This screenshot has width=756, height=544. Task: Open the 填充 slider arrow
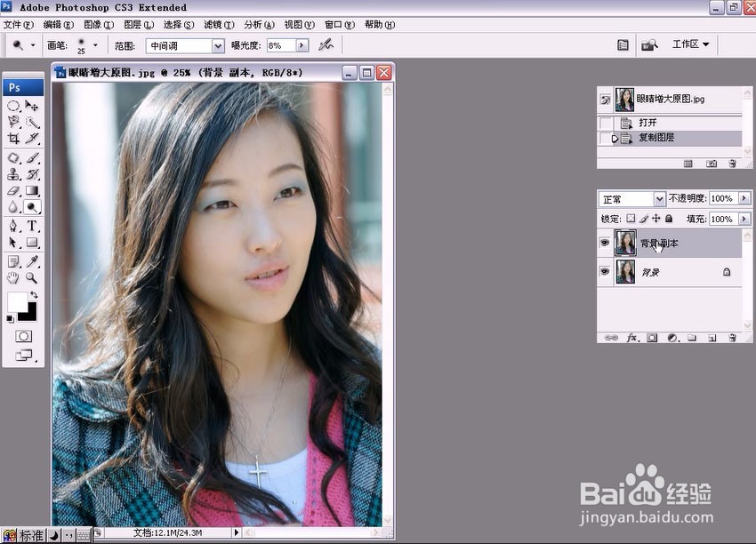click(744, 219)
